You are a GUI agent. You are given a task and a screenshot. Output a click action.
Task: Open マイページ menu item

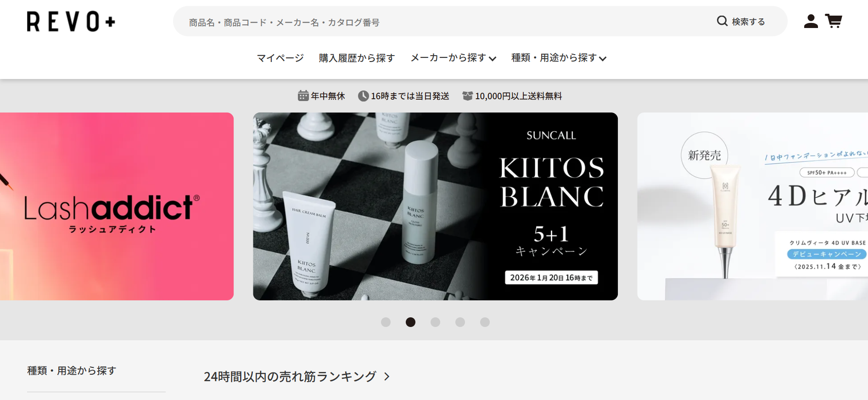[x=280, y=58]
